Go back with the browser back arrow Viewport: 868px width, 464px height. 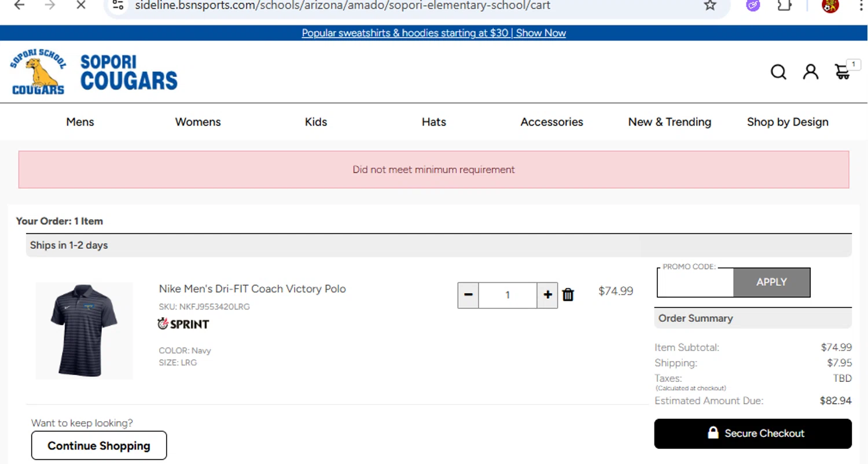click(19, 5)
